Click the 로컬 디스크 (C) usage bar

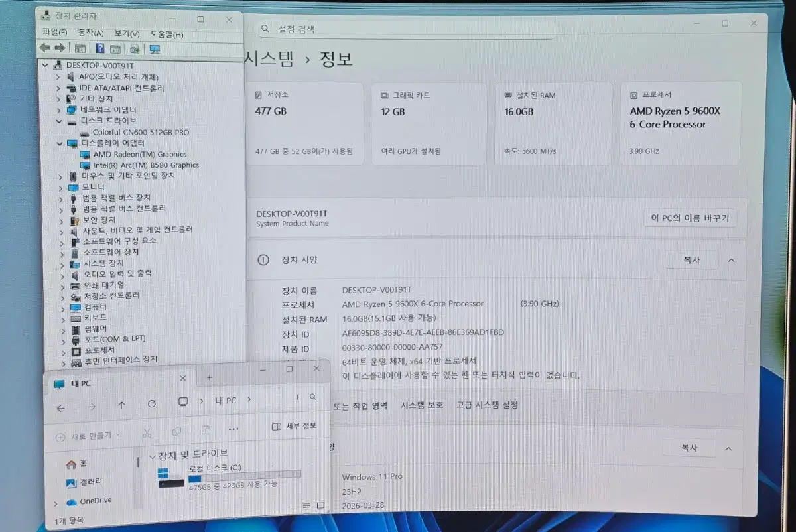(244, 476)
